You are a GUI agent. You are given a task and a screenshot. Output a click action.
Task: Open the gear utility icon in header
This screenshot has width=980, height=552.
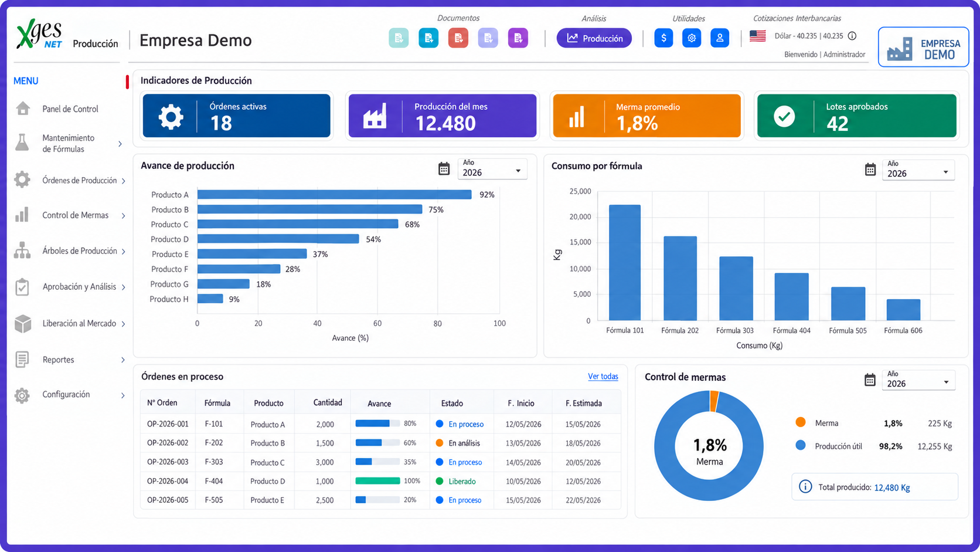point(692,38)
